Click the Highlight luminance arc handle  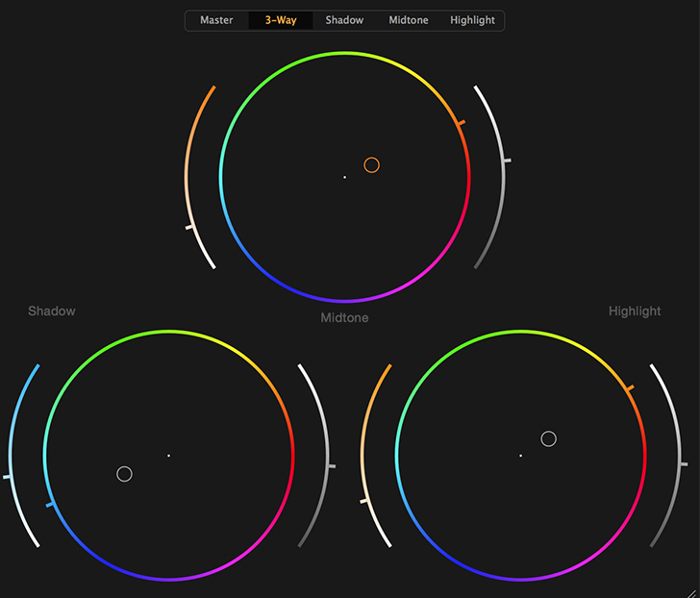click(684, 464)
